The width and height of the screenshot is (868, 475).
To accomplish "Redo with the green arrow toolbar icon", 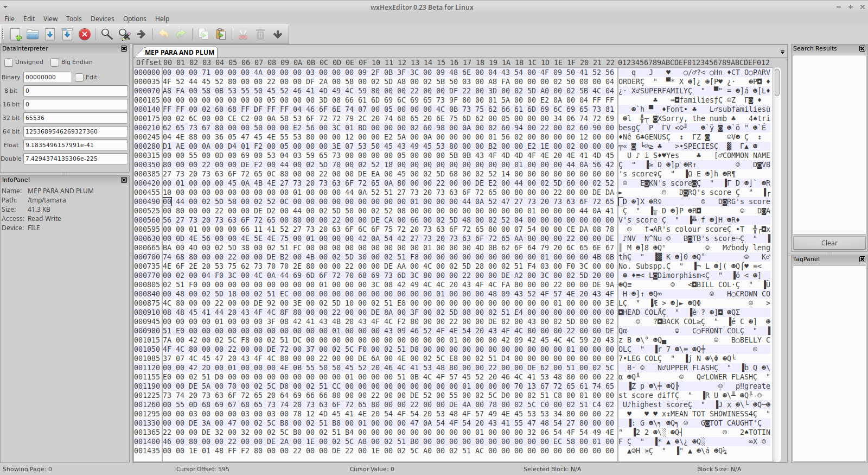I will tap(181, 35).
